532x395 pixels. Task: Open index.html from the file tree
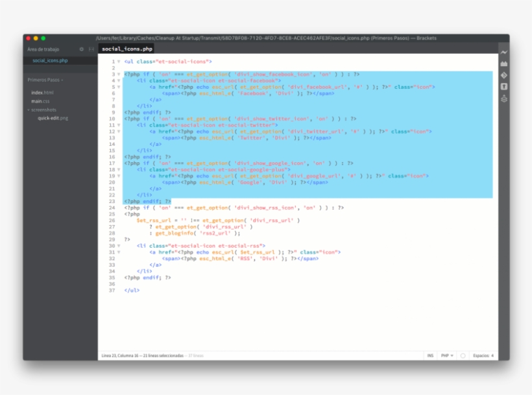point(43,92)
